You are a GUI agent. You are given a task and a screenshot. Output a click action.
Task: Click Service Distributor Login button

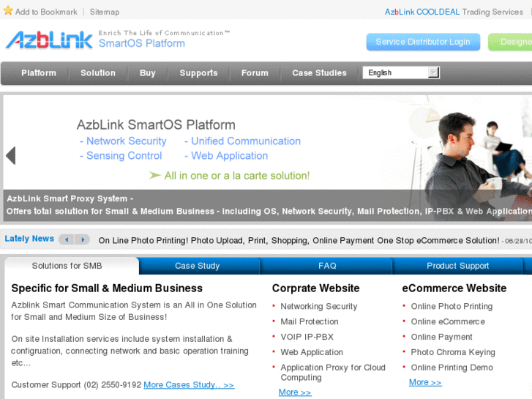click(423, 42)
